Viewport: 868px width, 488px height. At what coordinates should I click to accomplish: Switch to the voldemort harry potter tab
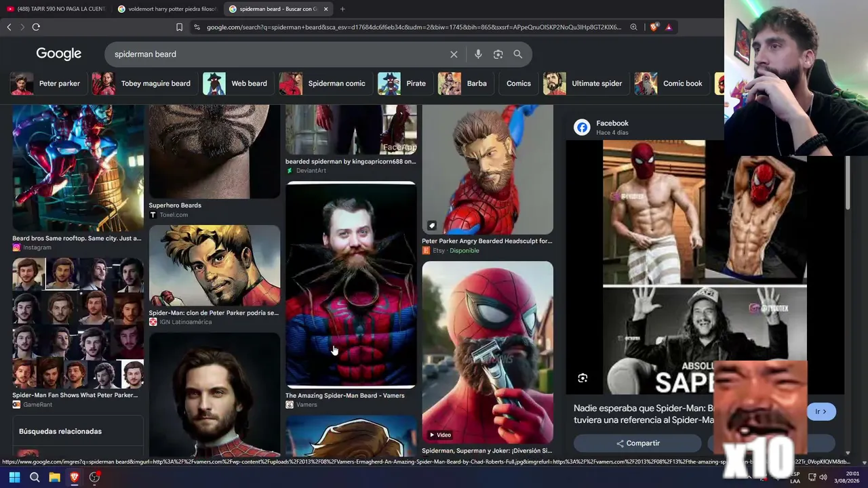[x=167, y=9]
